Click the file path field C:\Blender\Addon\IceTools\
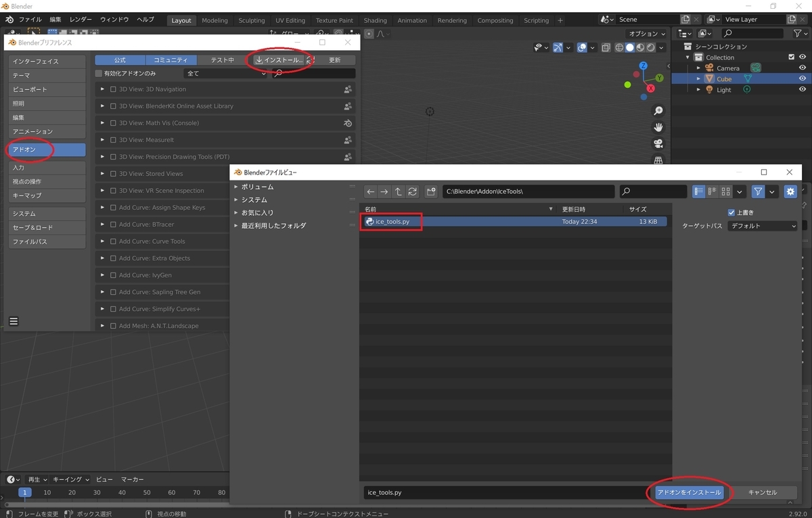Screen dimensions: 812x518 tap(528, 192)
